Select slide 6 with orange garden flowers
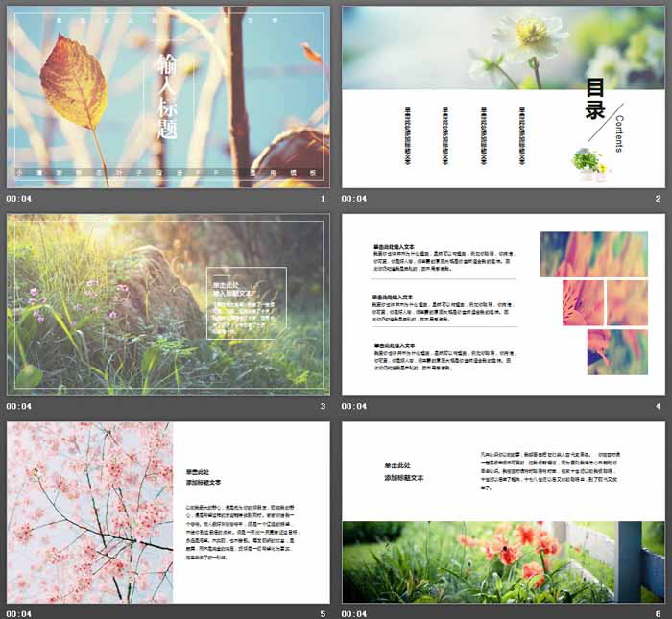 tap(503, 512)
